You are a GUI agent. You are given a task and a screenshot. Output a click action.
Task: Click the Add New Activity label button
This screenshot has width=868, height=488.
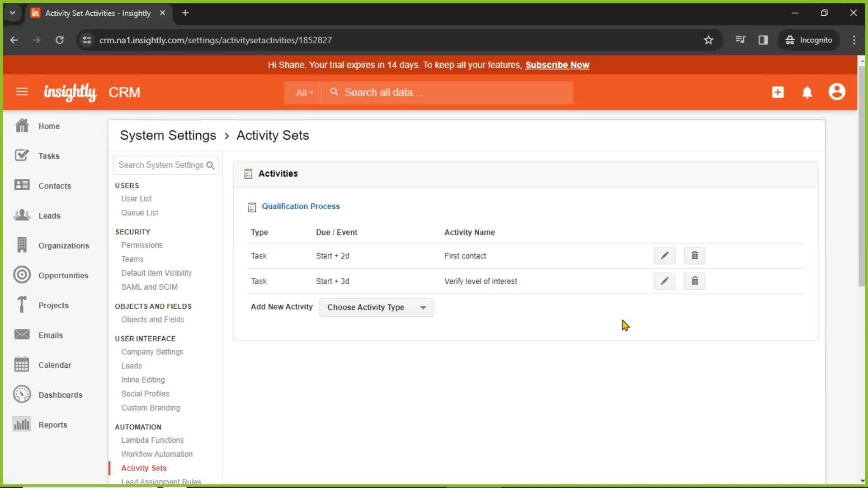click(x=282, y=307)
